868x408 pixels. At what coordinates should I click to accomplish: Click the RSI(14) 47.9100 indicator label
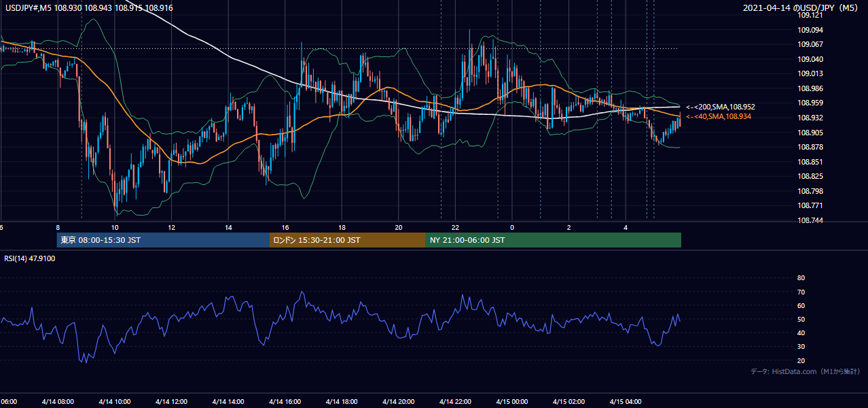pyautogui.click(x=30, y=258)
